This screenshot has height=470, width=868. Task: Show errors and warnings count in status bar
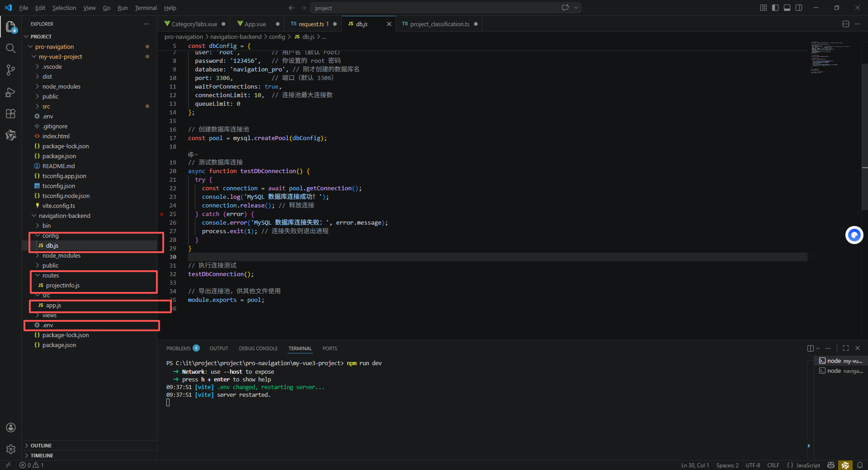coord(32,465)
